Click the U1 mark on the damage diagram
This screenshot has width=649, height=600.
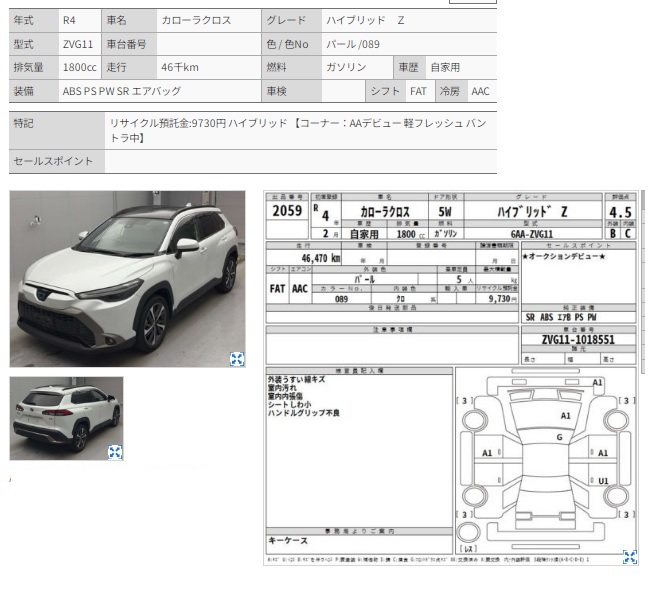coord(603,481)
